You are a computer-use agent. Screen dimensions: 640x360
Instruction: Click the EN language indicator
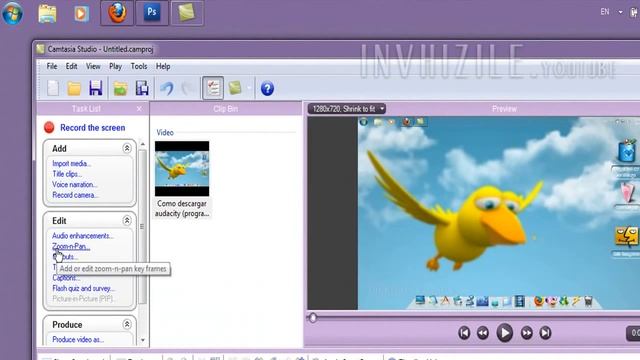point(605,12)
